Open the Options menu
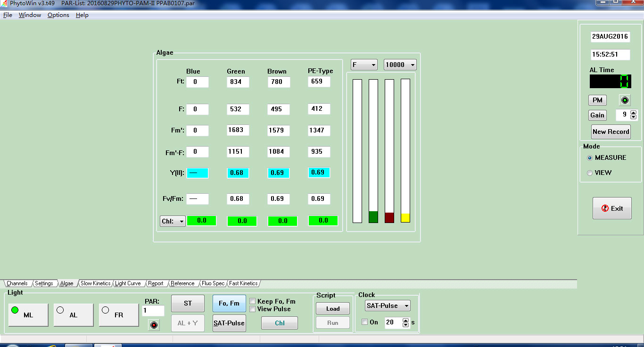Image resolution: width=644 pixels, height=347 pixels. [58, 15]
